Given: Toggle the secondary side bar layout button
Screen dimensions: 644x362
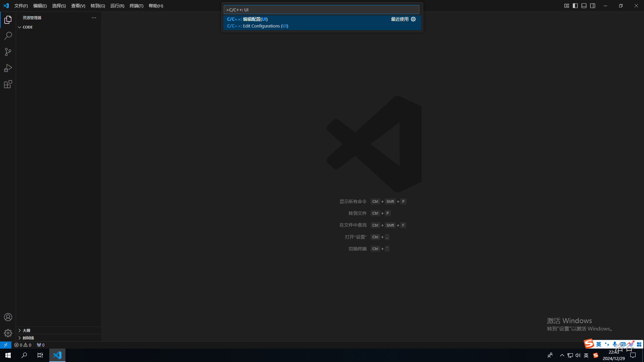Looking at the screenshot, I should (593, 6).
